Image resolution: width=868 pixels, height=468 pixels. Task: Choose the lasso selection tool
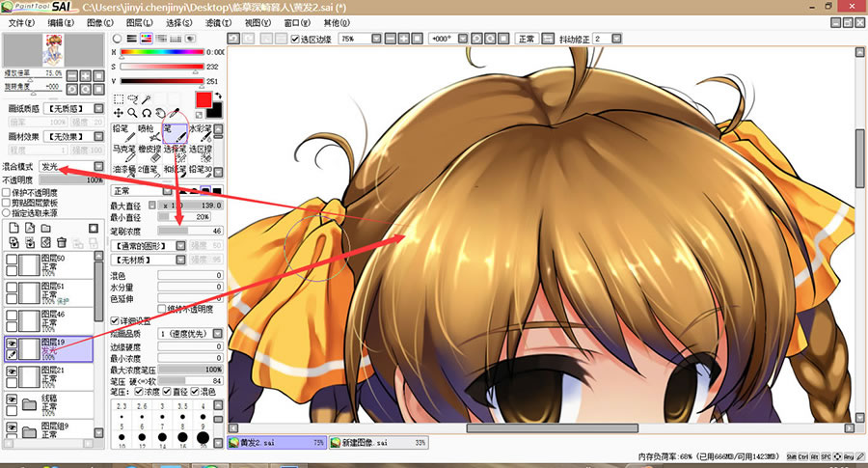point(132,99)
